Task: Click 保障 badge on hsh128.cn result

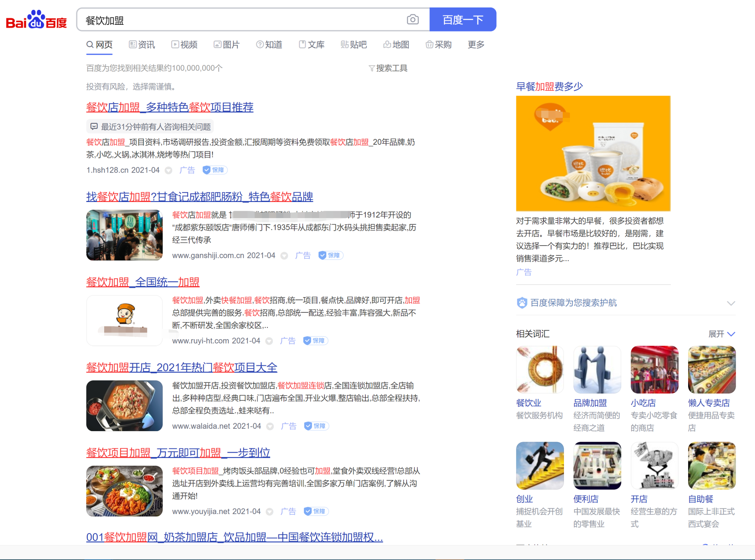Action: click(x=215, y=170)
